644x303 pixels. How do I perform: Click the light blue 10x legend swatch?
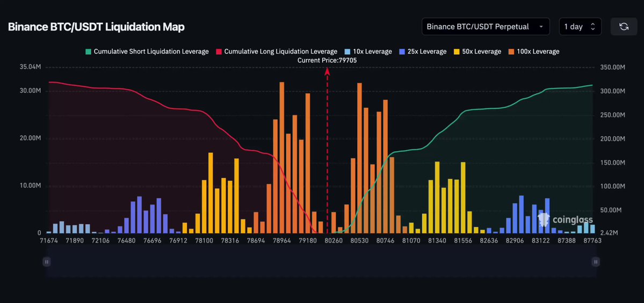[x=348, y=51]
